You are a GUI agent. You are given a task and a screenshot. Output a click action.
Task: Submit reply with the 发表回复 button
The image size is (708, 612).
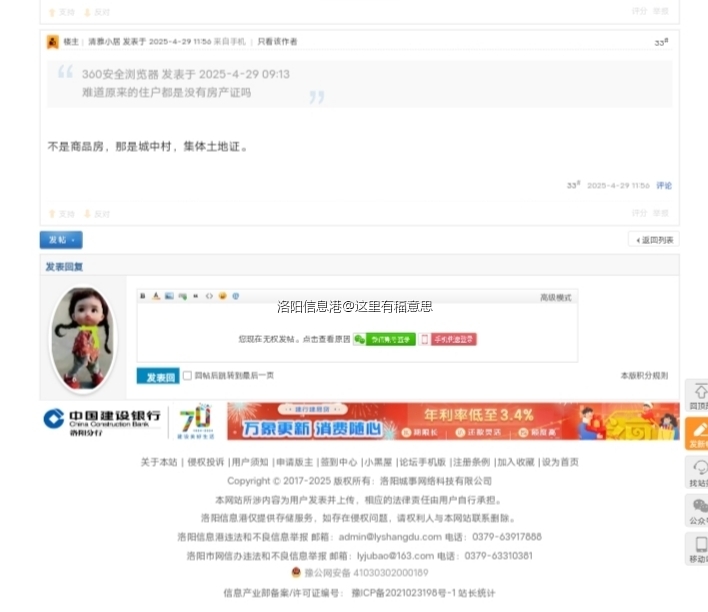[158, 377]
